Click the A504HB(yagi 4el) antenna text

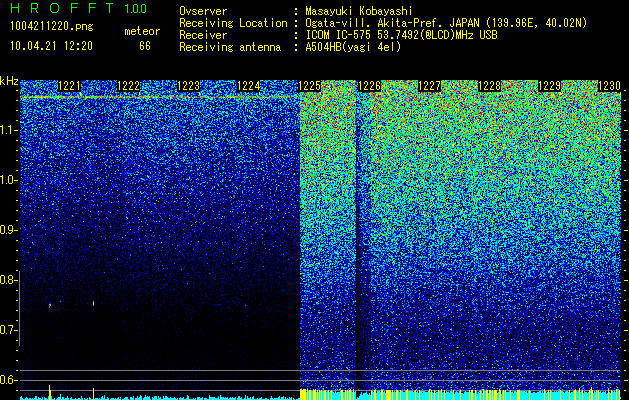pos(353,47)
